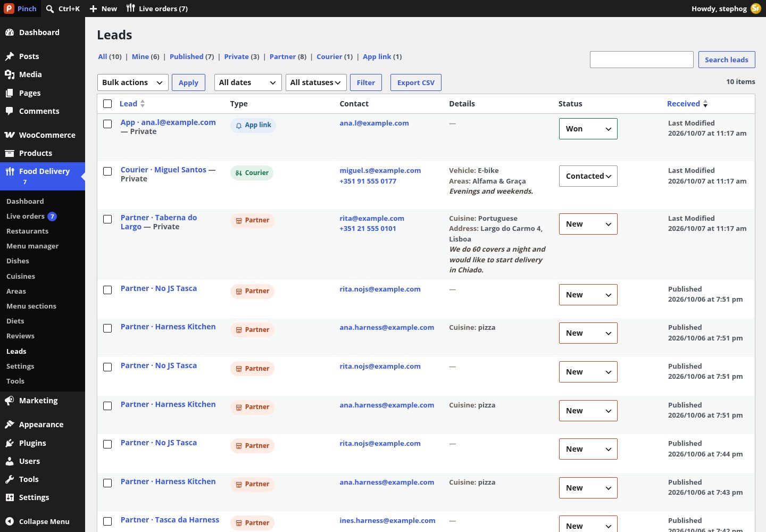Click the stephog user avatar
Image resolution: width=766 pixels, height=532 pixels.
756,9
